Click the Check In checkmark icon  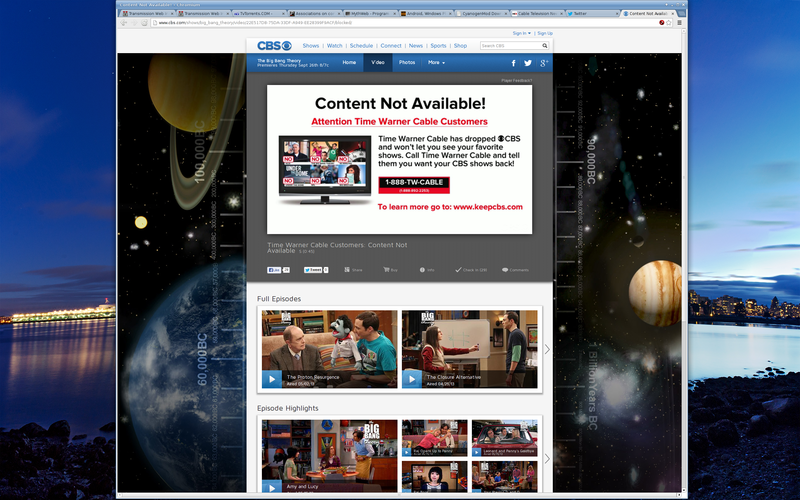click(458, 270)
